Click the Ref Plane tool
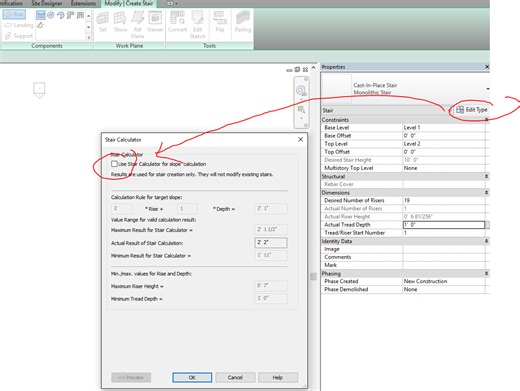520x391 pixels. point(137,25)
